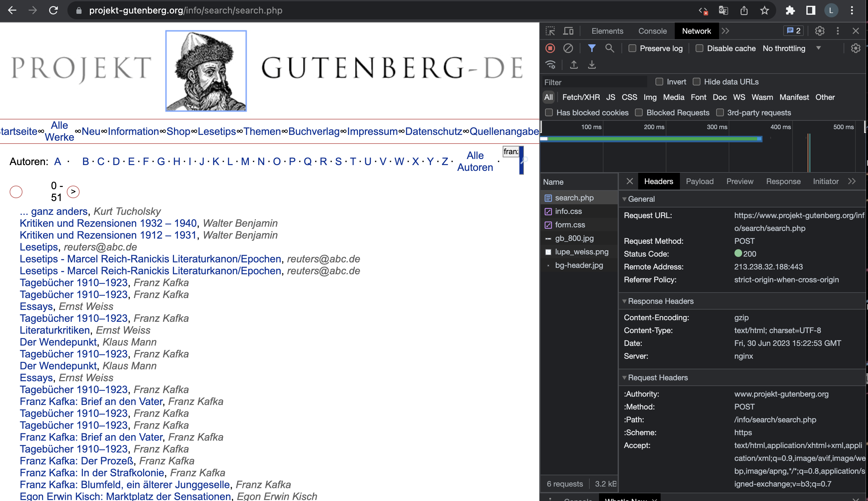The width and height of the screenshot is (868, 501).
Task: Select the gb_800.jpg request row
Action: coord(579,238)
